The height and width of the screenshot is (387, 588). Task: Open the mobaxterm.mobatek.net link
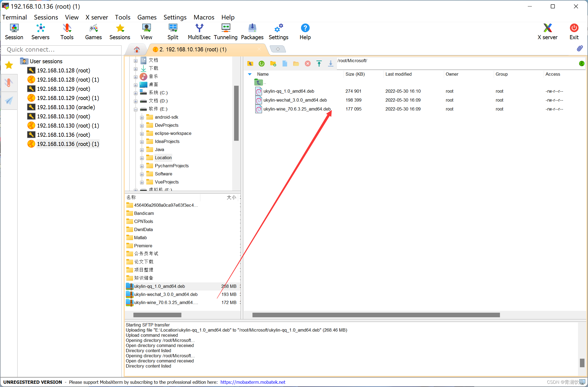click(x=253, y=382)
